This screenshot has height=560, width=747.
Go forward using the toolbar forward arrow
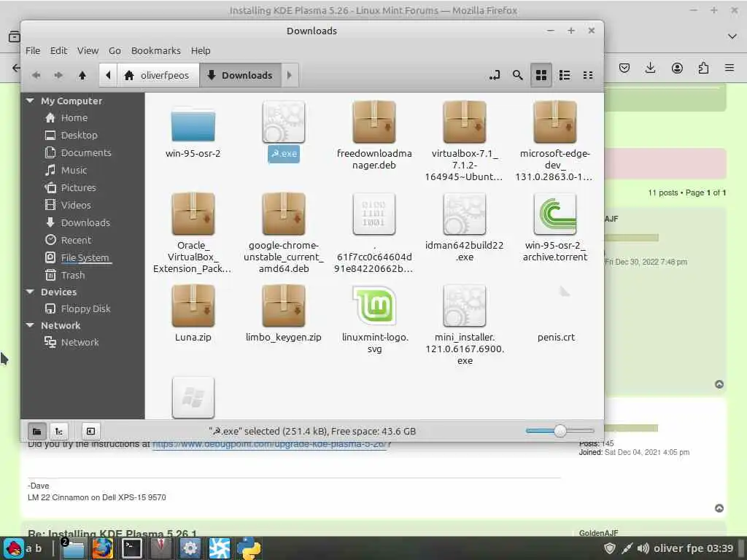click(x=58, y=75)
